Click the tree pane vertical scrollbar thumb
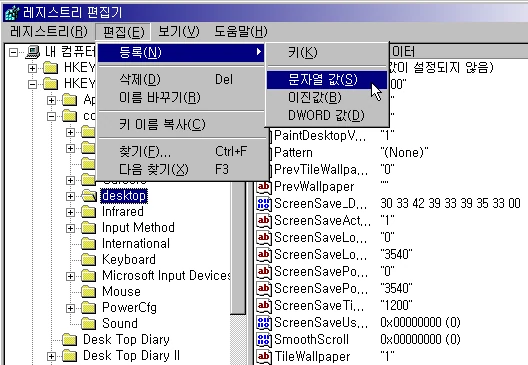528x365 pixels. point(239,247)
